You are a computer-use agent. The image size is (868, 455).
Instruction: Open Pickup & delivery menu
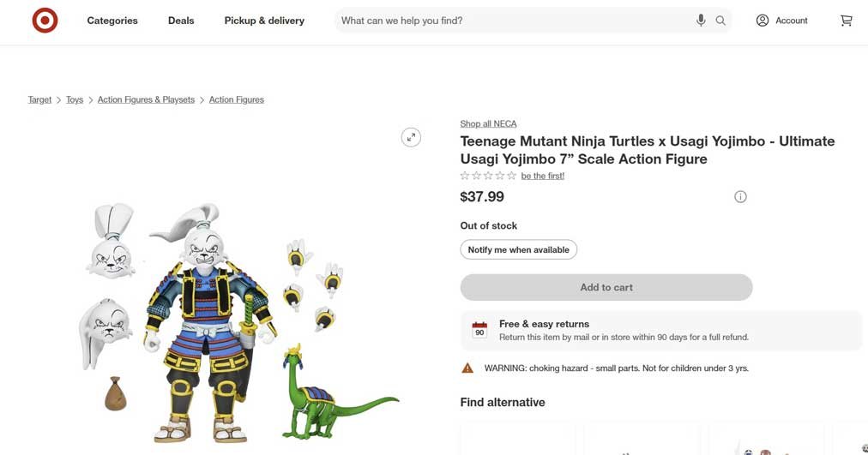(x=264, y=21)
